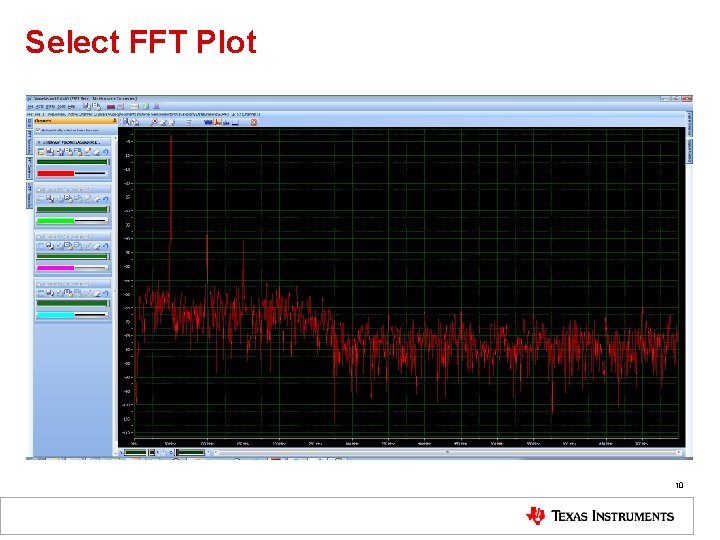Click the save icon at start of plot toolbar
This screenshot has height=540, width=720.
coord(126,122)
